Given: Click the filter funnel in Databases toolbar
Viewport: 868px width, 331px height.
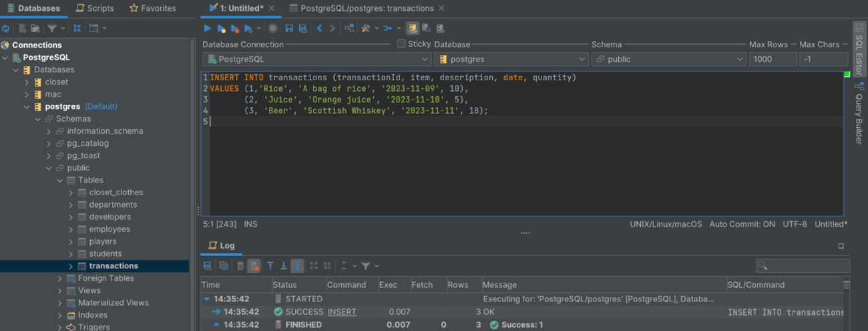Looking at the screenshot, I should tap(52, 28).
